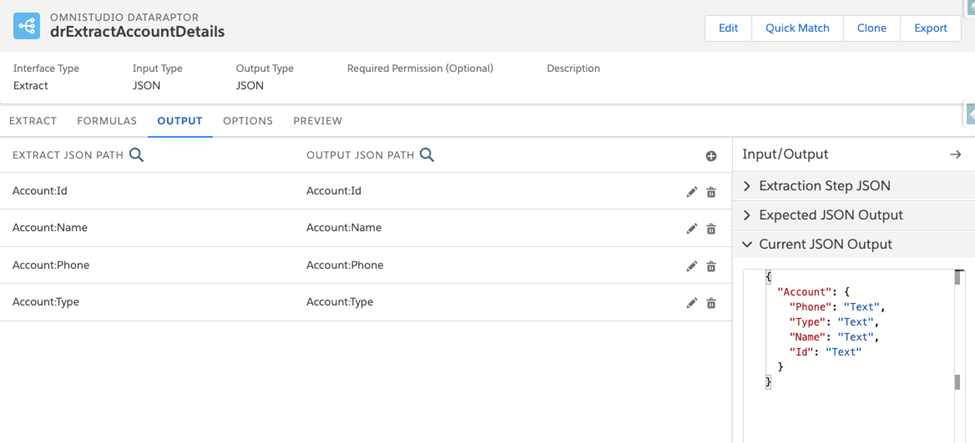Edit the Account:Type mapping row
This screenshot has width=975, height=443.
(x=691, y=303)
